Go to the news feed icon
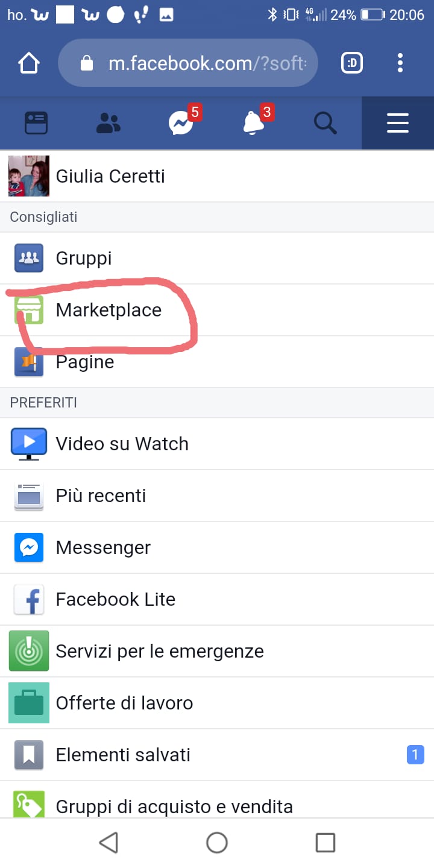 point(36,123)
